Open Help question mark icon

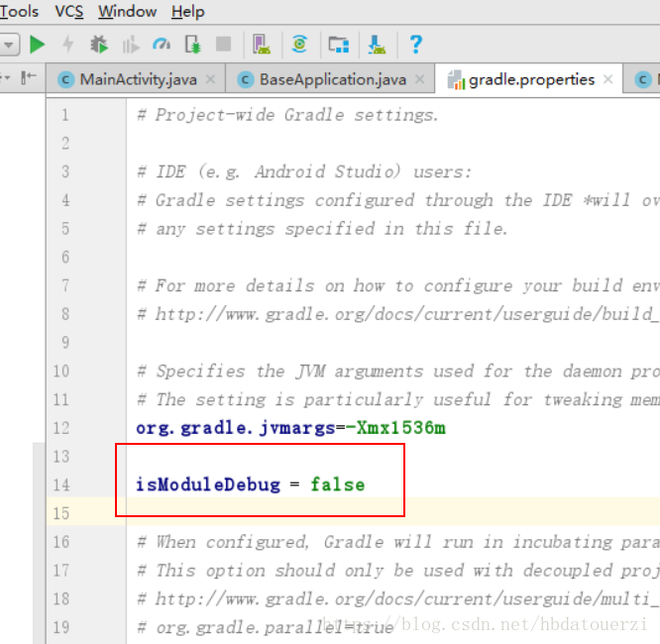click(416, 45)
